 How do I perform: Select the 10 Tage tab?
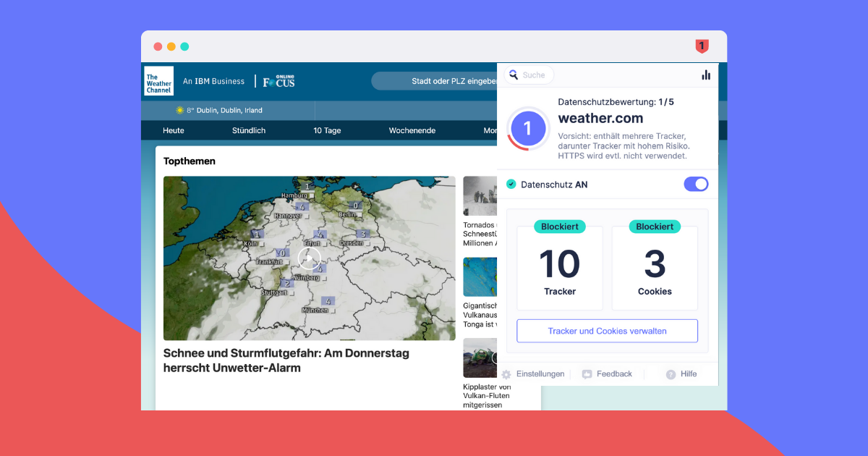(x=327, y=130)
